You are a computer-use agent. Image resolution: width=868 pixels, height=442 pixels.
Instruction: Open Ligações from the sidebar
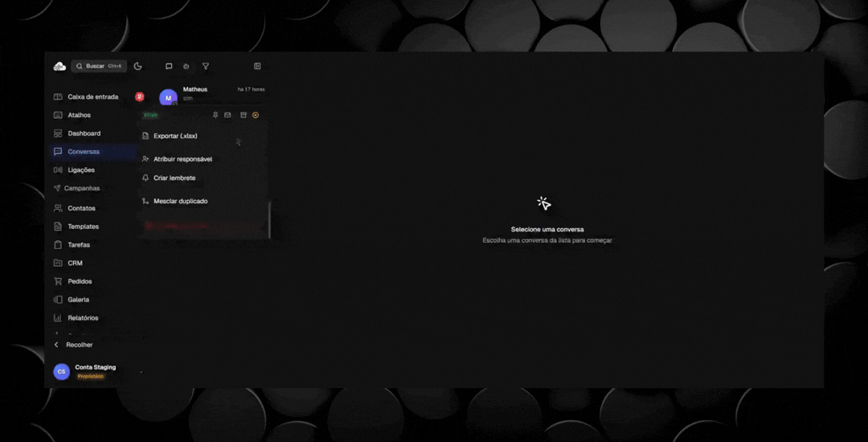(x=93, y=170)
